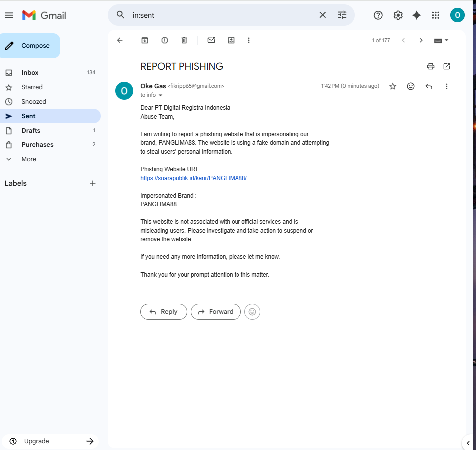Click the search magnifier icon
Image resolution: width=476 pixels, height=450 pixels.
[121, 15]
